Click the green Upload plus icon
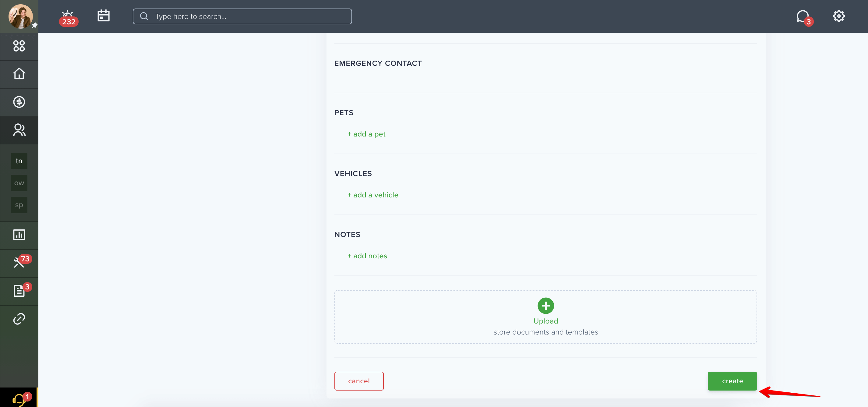The height and width of the screenshot is (407, 868). pos(545,306)
